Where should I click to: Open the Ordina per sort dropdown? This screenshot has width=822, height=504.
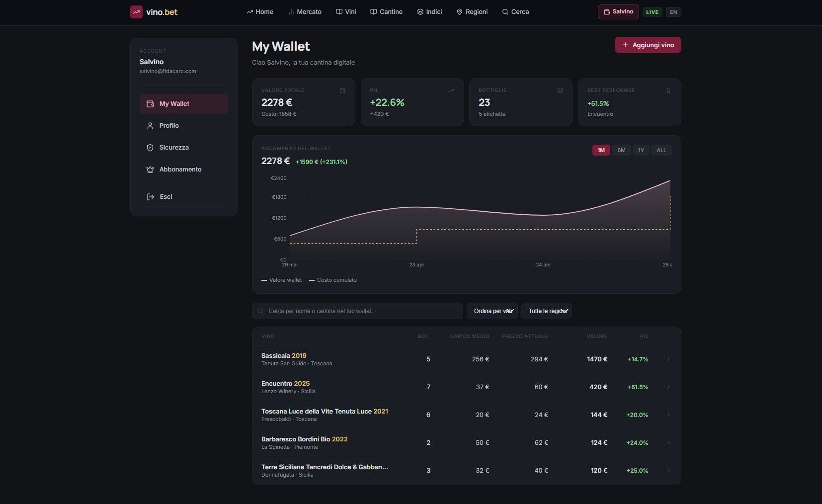(x=492, y=311)
